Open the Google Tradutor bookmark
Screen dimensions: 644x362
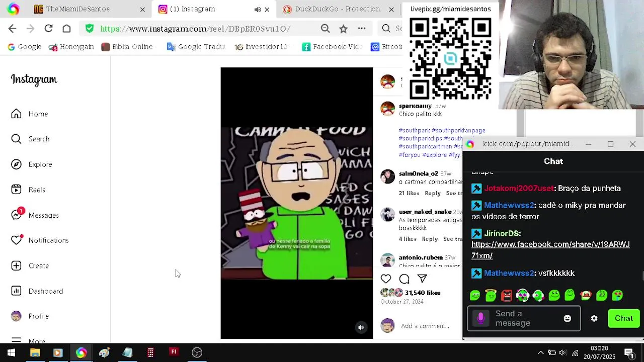(196, 47)
